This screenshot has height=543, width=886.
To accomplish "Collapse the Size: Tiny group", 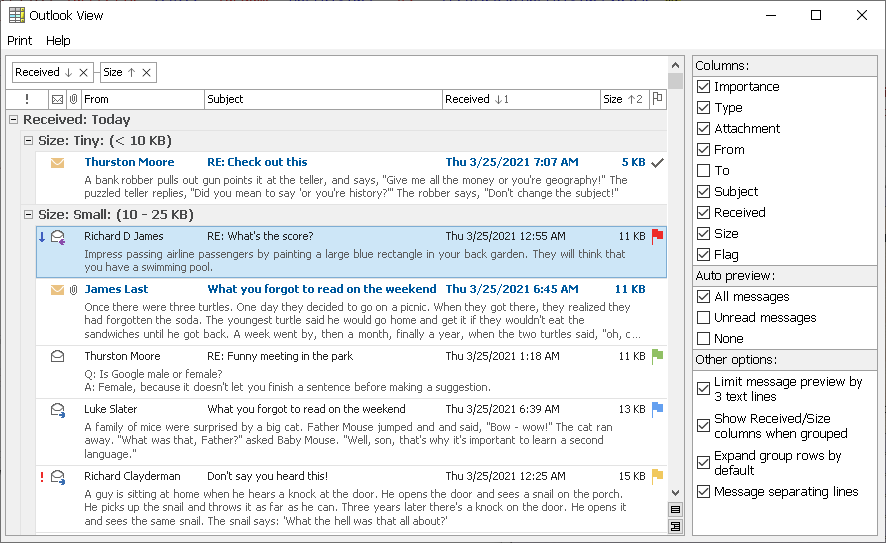I will click(x=28, y=141).
